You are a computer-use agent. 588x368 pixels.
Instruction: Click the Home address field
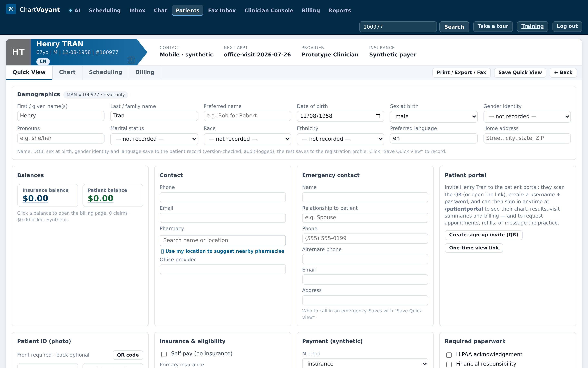pyautogui.click(x=527, y=138)
